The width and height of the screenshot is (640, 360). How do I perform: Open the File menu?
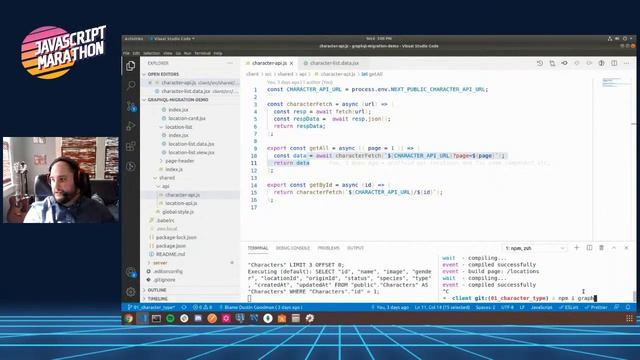tap(126, 53)
